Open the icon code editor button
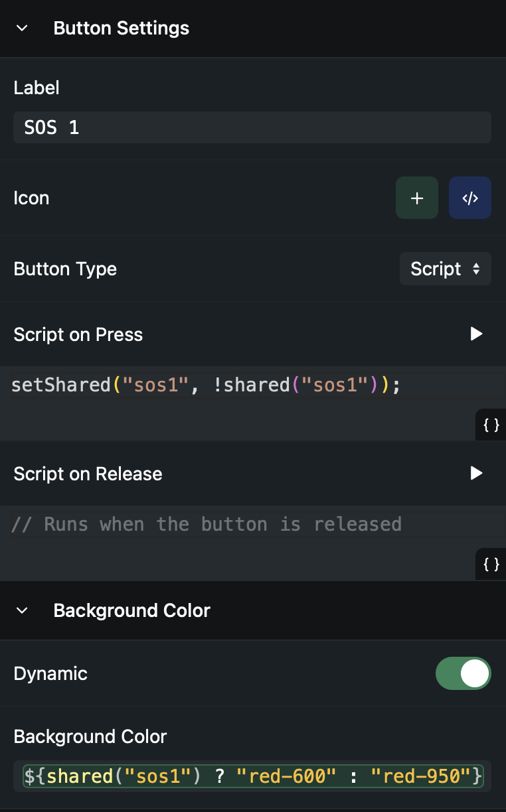The width and height of the screenshot is (506, 812). click(x=469, y=198)
